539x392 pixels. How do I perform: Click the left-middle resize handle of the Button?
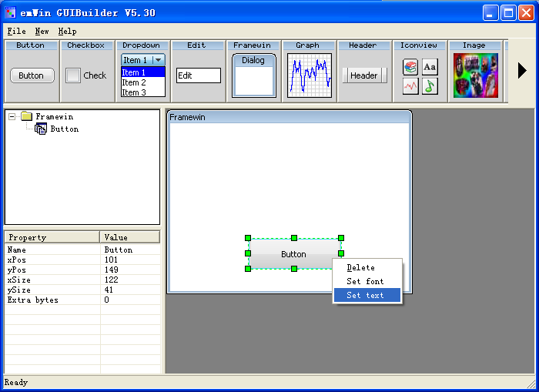(248, 253)
